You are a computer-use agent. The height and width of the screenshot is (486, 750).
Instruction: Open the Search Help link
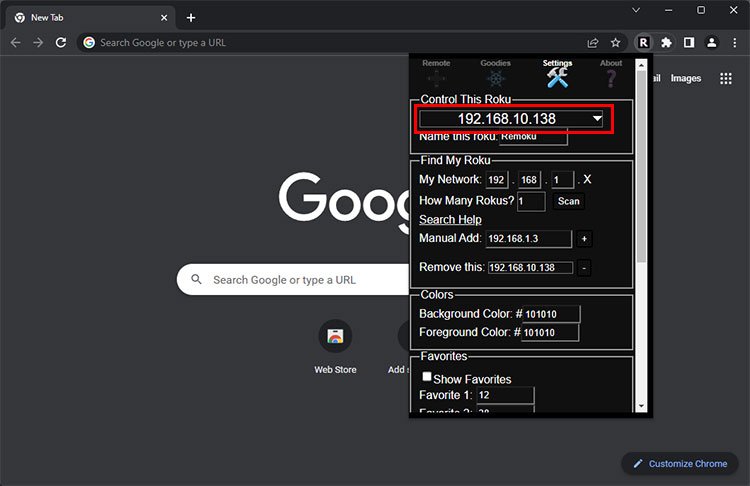(450, 220)
